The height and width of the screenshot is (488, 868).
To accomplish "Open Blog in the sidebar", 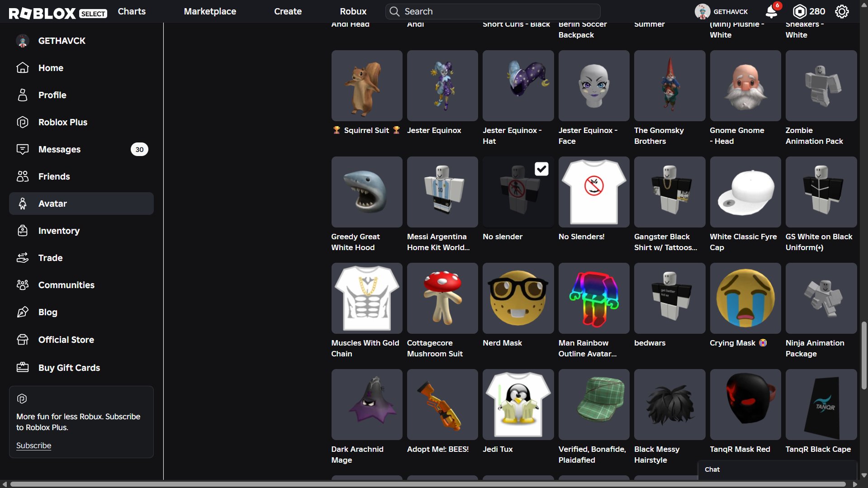I will (81, 312).
